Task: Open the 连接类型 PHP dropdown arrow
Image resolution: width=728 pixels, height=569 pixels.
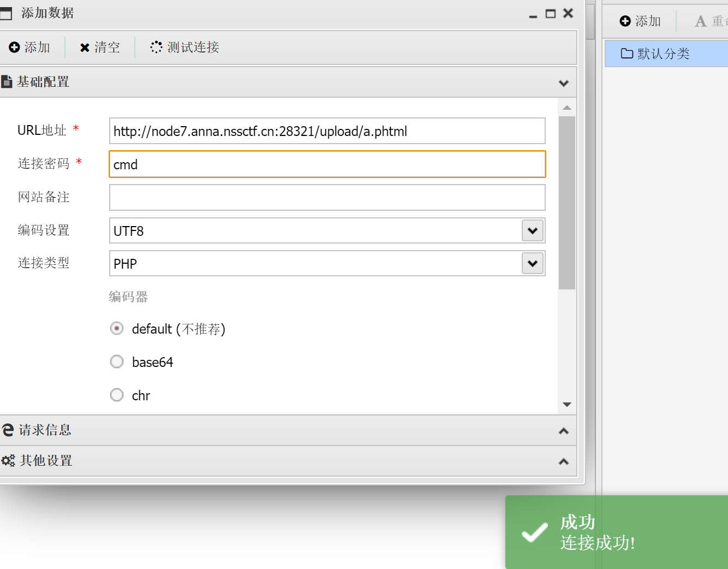Action: 533,263
